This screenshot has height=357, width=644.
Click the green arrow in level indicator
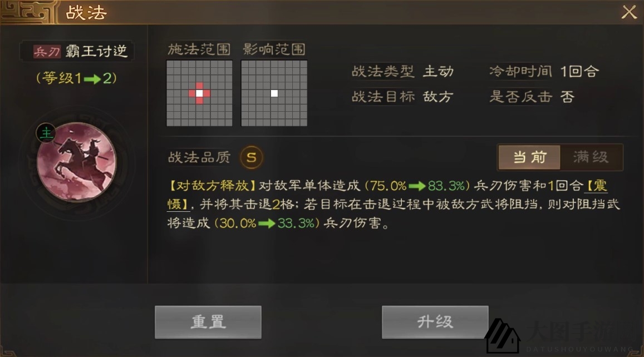coord(92,79)
